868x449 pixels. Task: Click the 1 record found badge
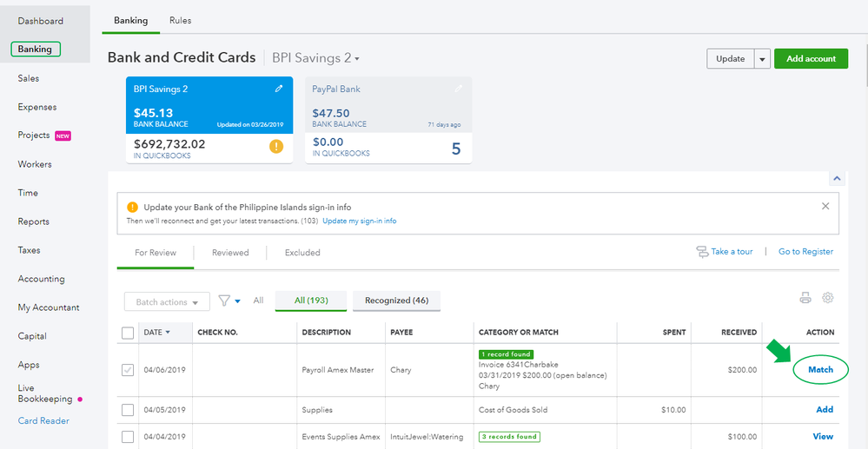point(506,354)
